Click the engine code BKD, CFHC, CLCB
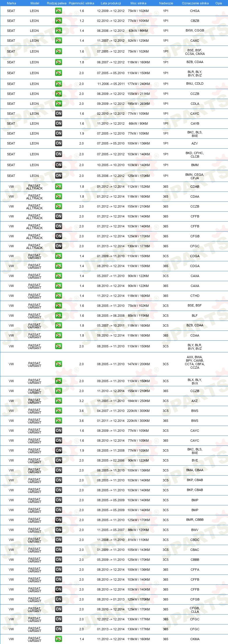Screen dimensions: 228x644 click(195, 155)
